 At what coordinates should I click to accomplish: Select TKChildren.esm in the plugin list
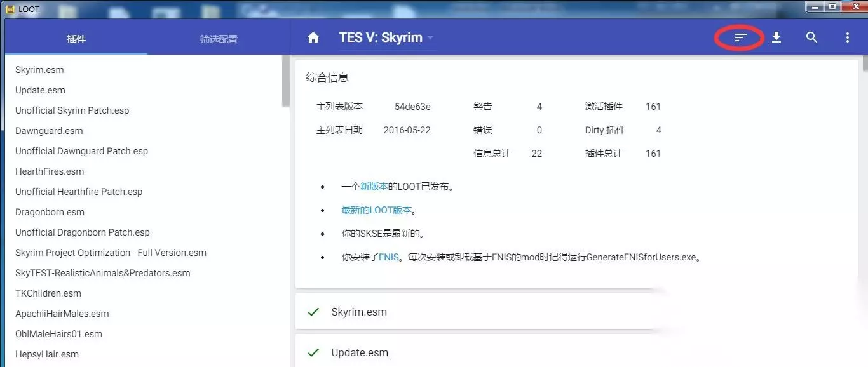click(48, 293)
